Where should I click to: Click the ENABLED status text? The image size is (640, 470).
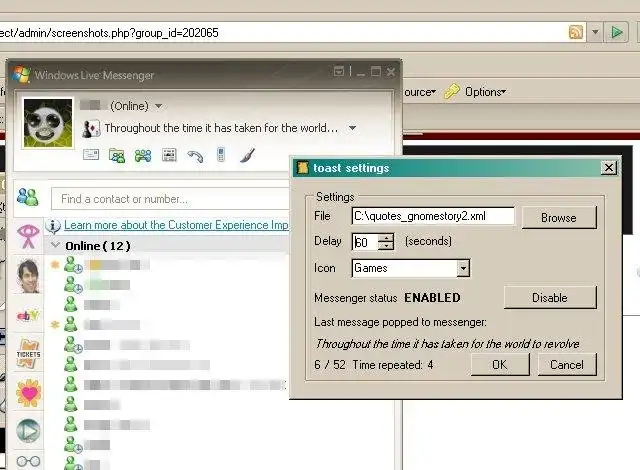click(x=432, y=298)
